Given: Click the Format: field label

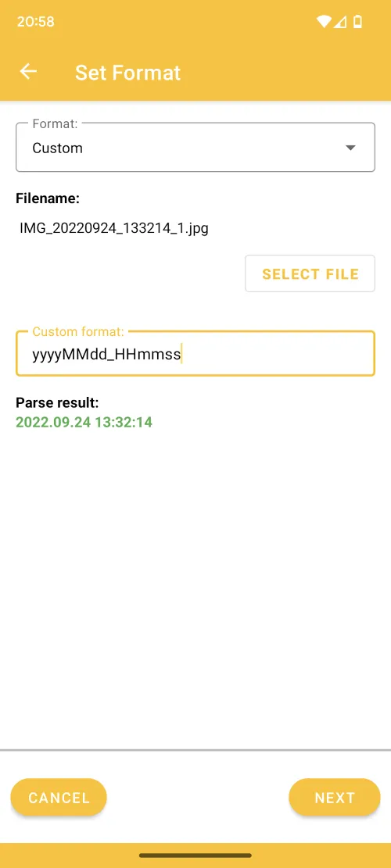Looking at the screenshot, I should click(55, 123).
